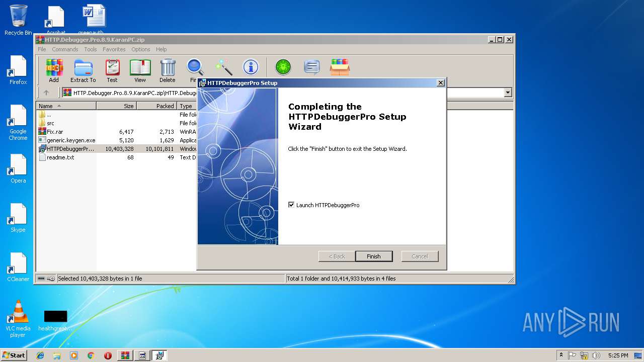This screenshot has width=644, height=362.
Task: Click the volume speaker tray icon
Action: 597,355
